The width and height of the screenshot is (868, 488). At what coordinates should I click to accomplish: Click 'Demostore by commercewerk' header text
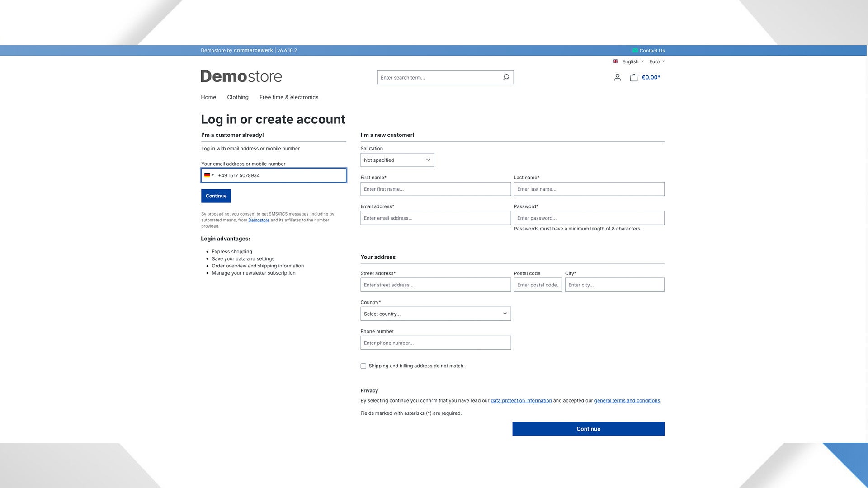click(237, 50)
